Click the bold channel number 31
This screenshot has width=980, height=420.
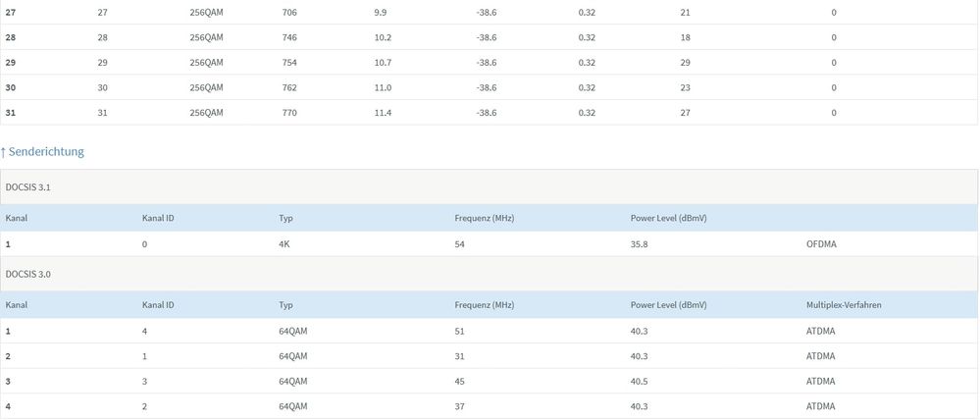click(x=11, y=113)
